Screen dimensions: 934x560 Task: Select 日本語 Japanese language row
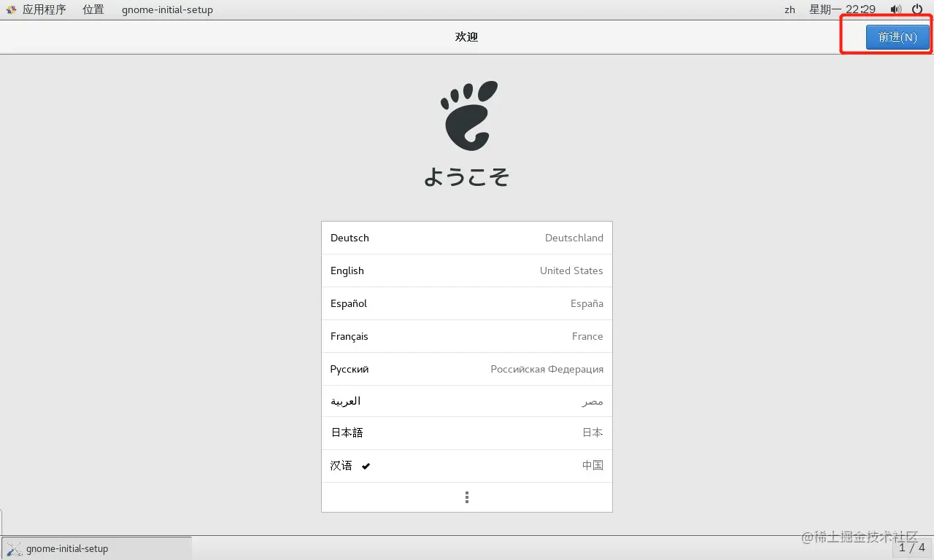(x=467, y=433)
